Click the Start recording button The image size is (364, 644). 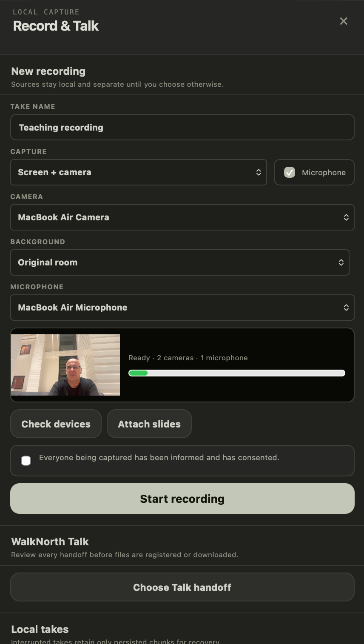coord(182,499)
